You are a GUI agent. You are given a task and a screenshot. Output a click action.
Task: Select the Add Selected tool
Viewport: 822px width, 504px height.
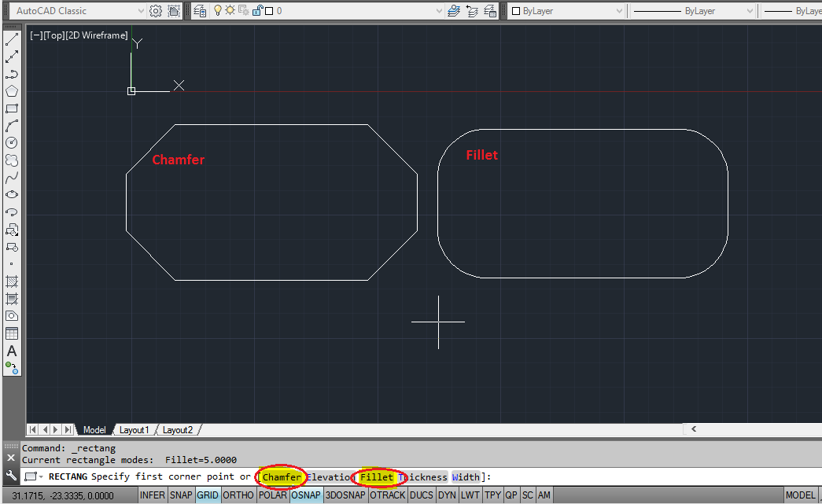pyautogui.click(x=12, y=367)
